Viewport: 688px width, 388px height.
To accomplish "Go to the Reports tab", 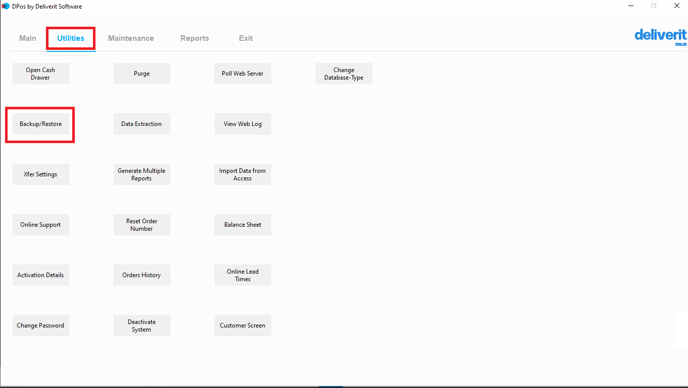I will point(194,38).
